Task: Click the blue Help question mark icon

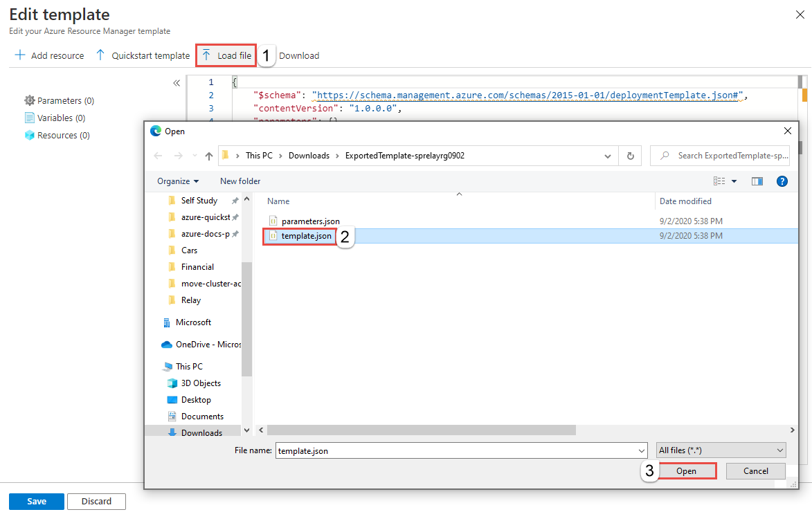Action: 782,181
